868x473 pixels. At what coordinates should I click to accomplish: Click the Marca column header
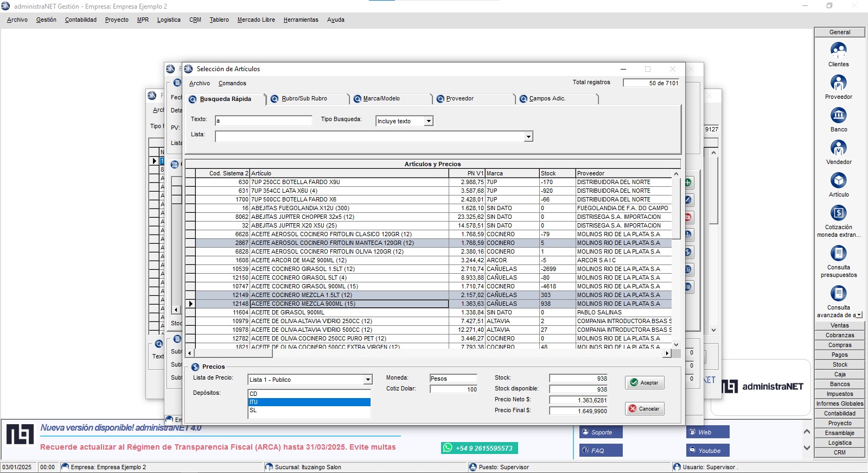click(x=512, y=173)
